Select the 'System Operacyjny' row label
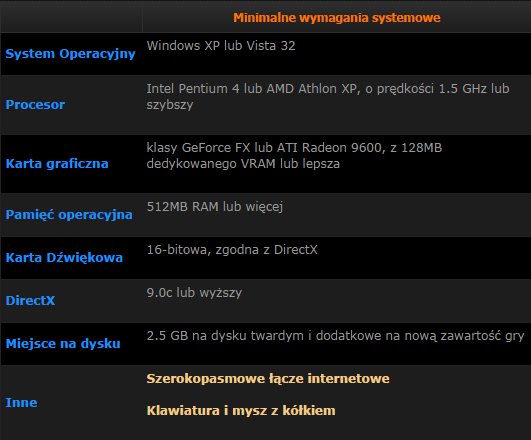Viewport: 531px width, 440px height. pos(70,54)
